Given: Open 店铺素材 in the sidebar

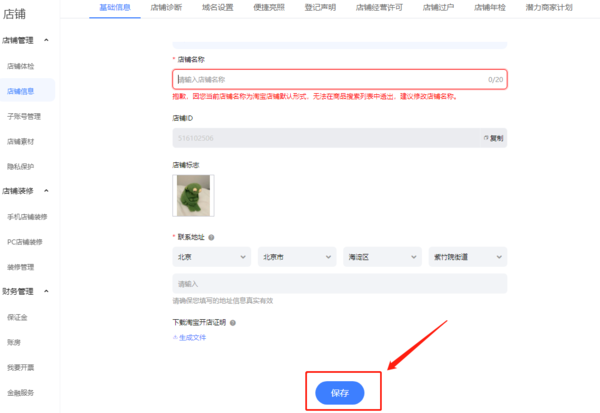Looking at the screenshot, I should pyautogui.click(x=21, y=142).
